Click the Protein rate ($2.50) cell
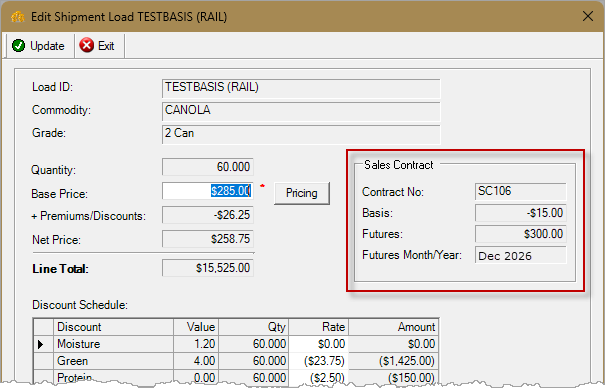The image size is (605, 388). [319, 376]
